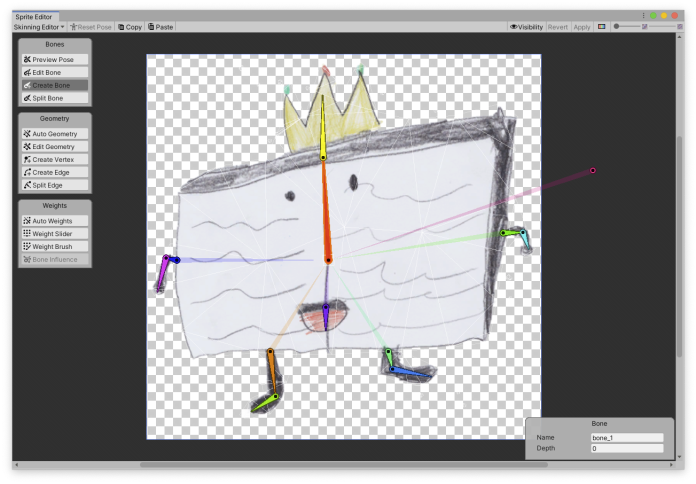Screen dimensions: 696x484
Task: Click the Auto Weights tool
Action: (x=54, y=221)
